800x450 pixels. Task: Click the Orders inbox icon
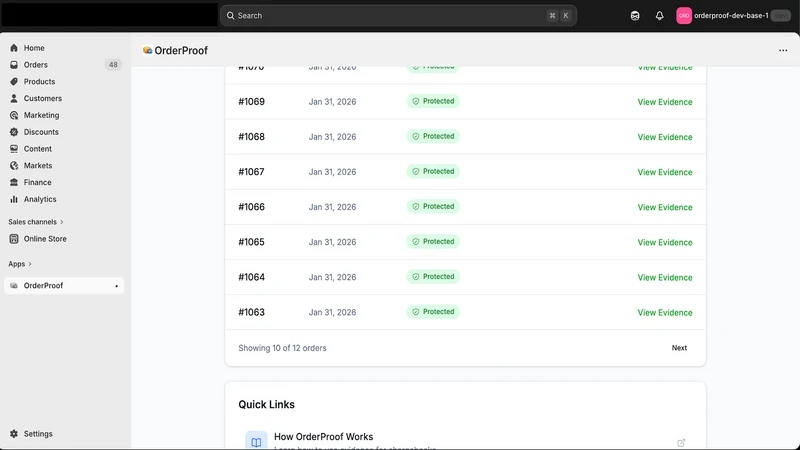(x=14, y=65)
